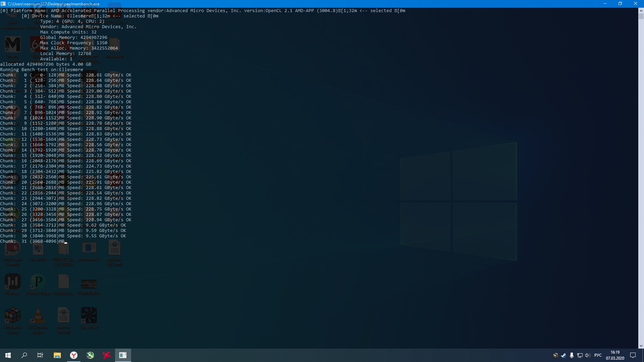The image size is (644, 362).
Task: Select the poclmembench console taskbar button
Action: point(123,355)
